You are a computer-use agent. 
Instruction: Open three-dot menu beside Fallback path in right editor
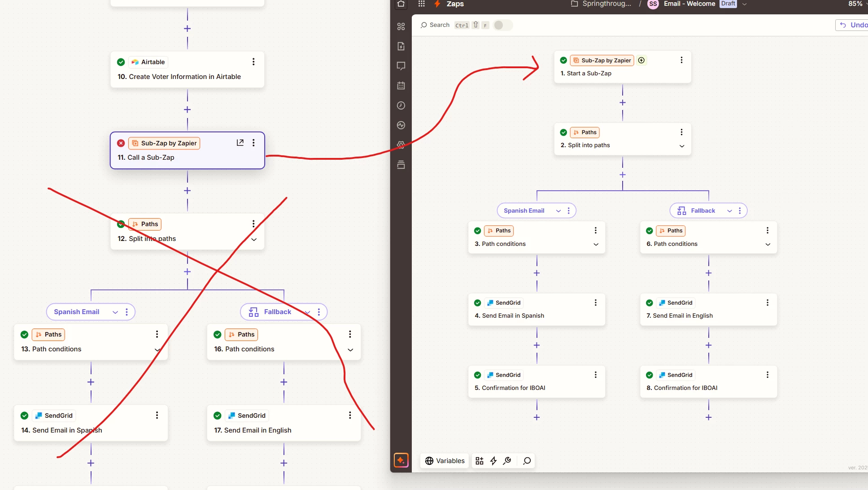pos(740,210)
